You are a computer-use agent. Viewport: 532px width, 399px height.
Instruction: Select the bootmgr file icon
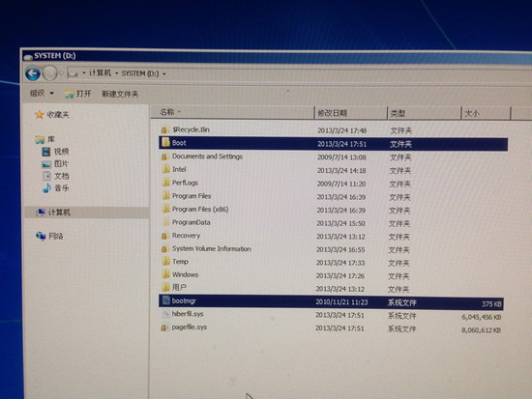[x=166, y=300]
